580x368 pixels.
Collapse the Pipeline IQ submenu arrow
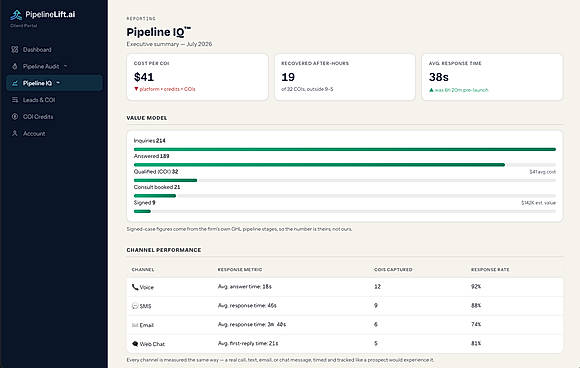(x=58, y=83)
